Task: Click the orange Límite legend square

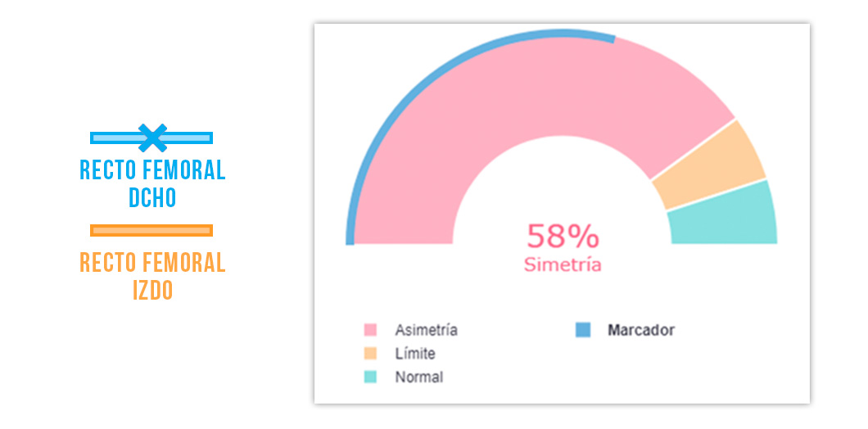Action: coord(370,354)
